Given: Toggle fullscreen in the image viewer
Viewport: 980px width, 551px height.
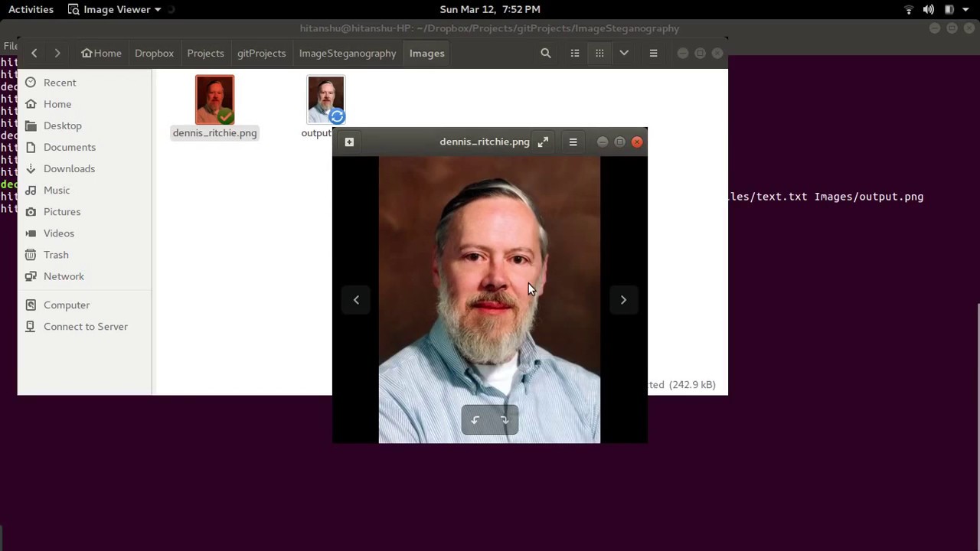Looking at the screenshot, I should [543, 142].
